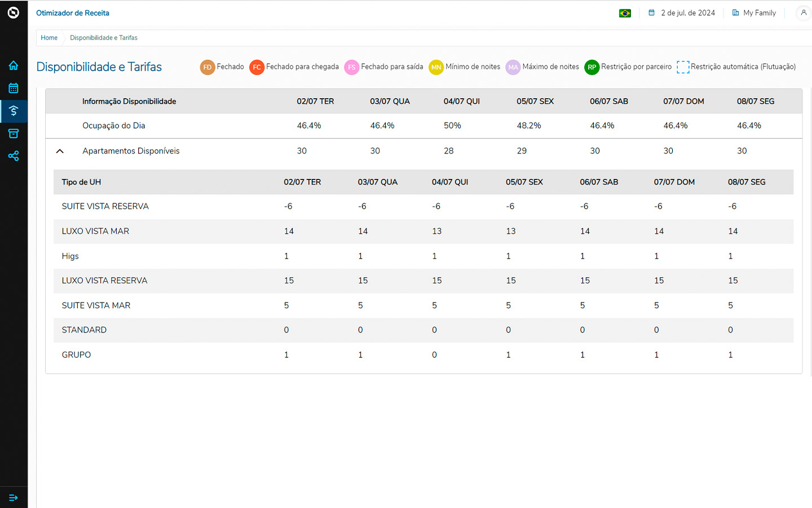Open the My Family property selector
Image resolution: width=812 pixels, height=508 pixels.
(754, 13)
